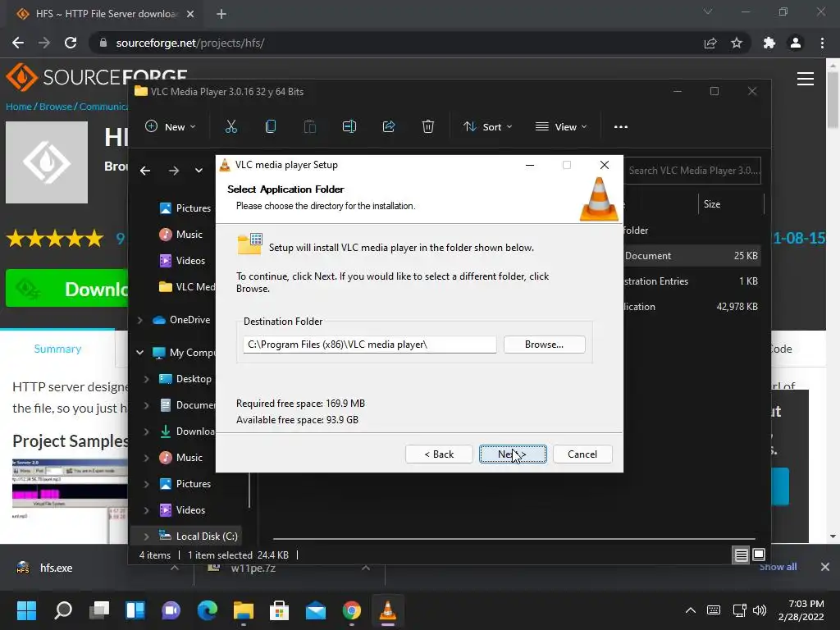Open the View dropdown in File Explorer
The width and height of the screenshot is (840, 630).
(x=561, y=126)
